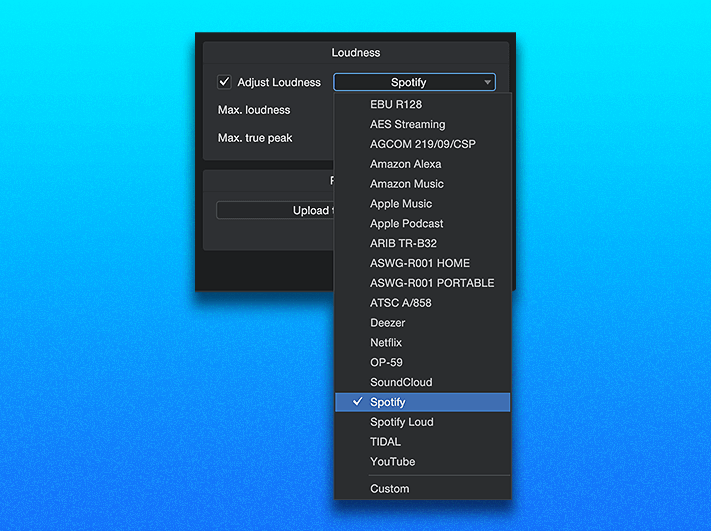Click the Max. loudness label
Image resolution: width=711 pixels, height=531 pixels.
click(x=254, y=110)
